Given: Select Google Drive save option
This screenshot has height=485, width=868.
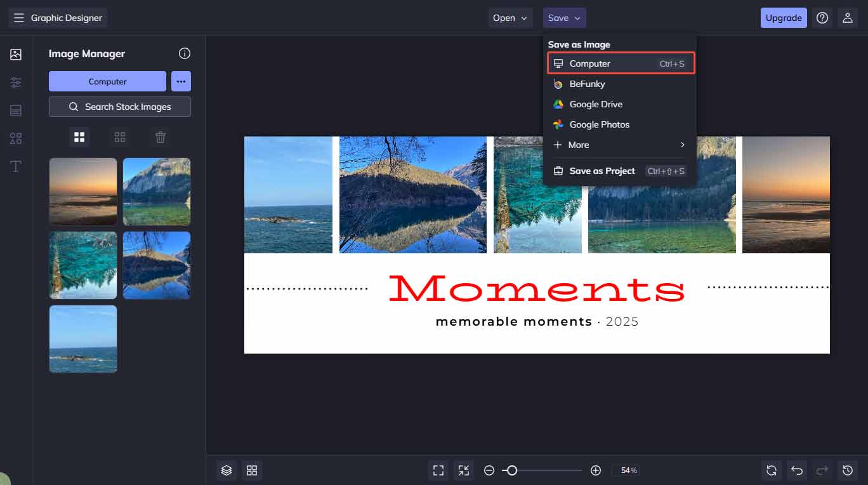Looking at the screenshot, I should click(x=595, y=104).
